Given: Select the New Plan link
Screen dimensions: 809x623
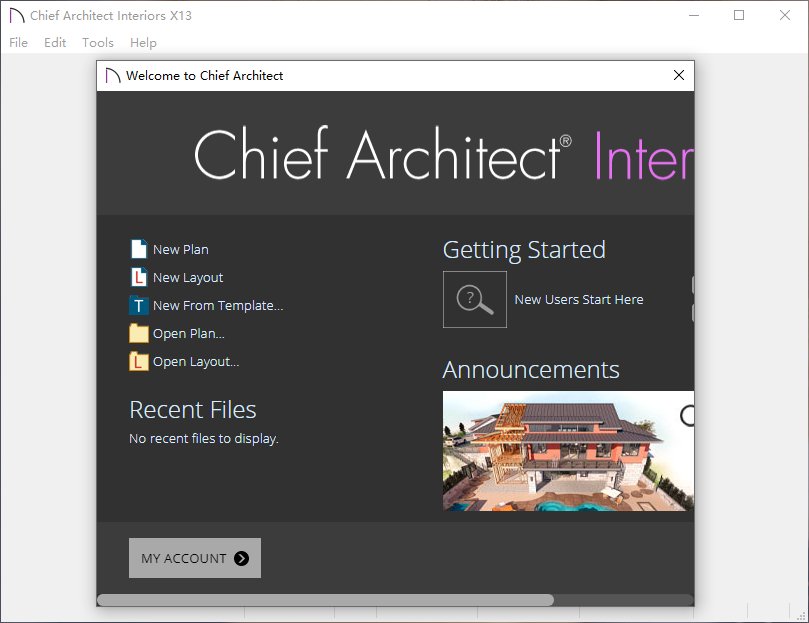Looking at the screenshot, I should coord(181,249).
